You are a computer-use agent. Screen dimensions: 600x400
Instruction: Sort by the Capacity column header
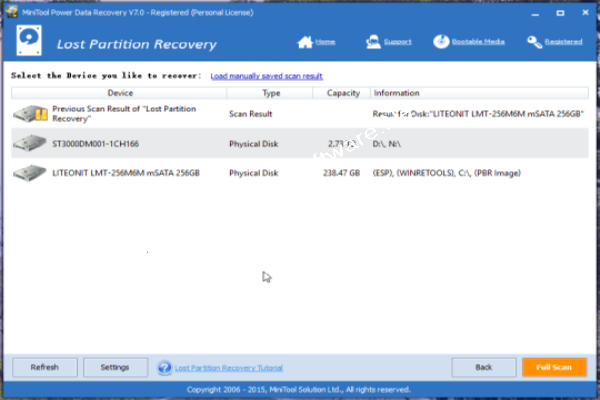[x=342, y=93]
